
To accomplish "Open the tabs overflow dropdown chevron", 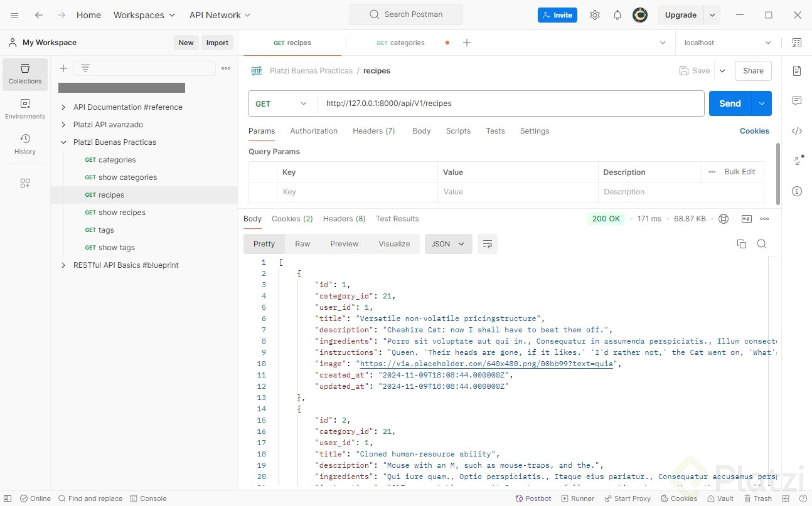I will [x=663, y=43].
